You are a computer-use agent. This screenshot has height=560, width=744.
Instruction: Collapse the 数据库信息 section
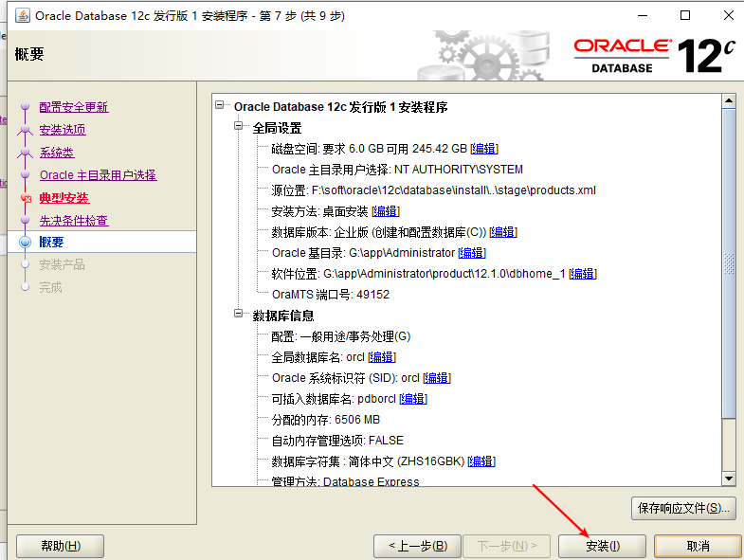tap(239, 314)
